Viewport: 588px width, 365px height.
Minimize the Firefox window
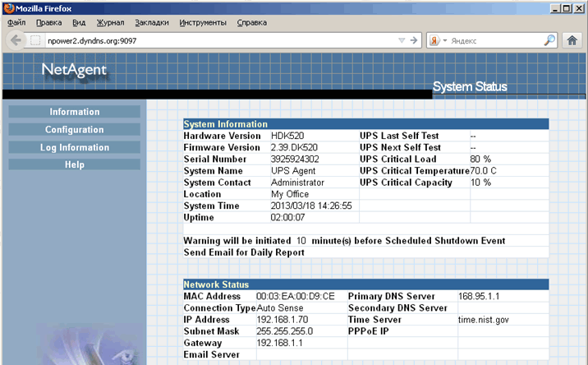pyautogui.click(x=556, y=8)
